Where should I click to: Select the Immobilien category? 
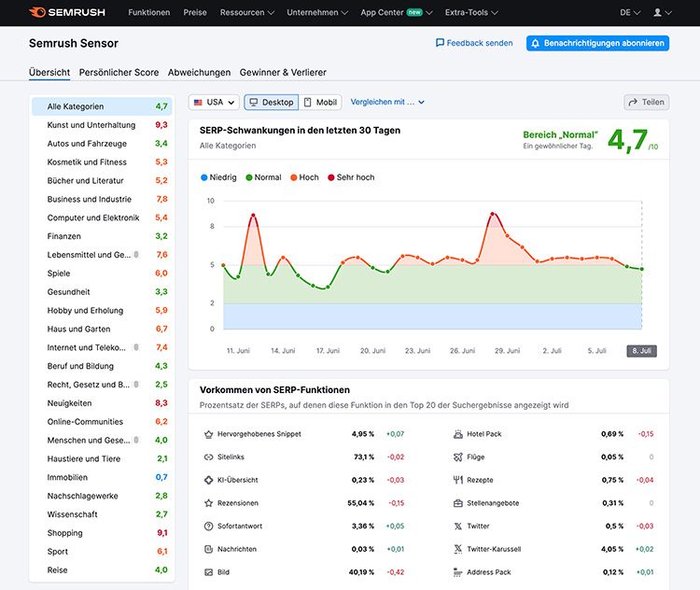[102, 477]
